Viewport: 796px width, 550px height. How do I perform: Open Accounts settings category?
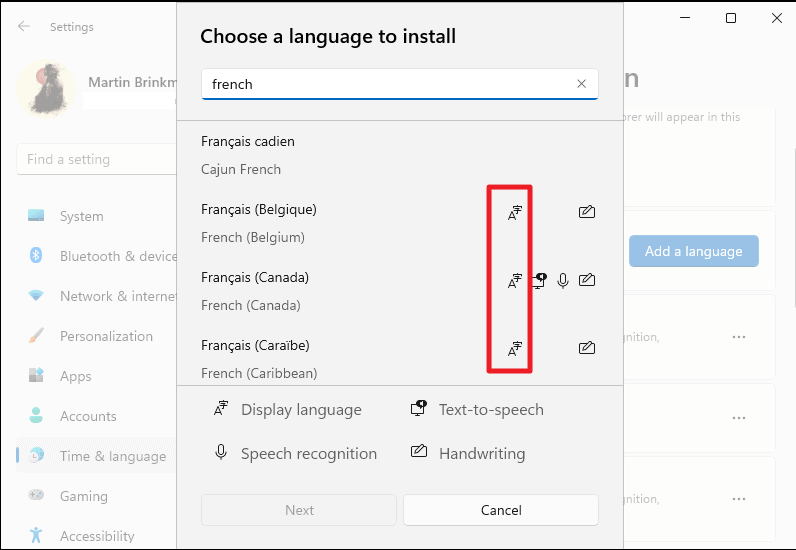(96, 415)
